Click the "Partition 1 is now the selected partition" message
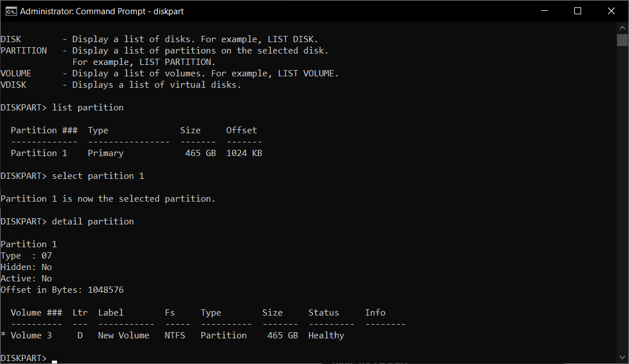Viewport: 629px width, 364px height. coord(108,199)
